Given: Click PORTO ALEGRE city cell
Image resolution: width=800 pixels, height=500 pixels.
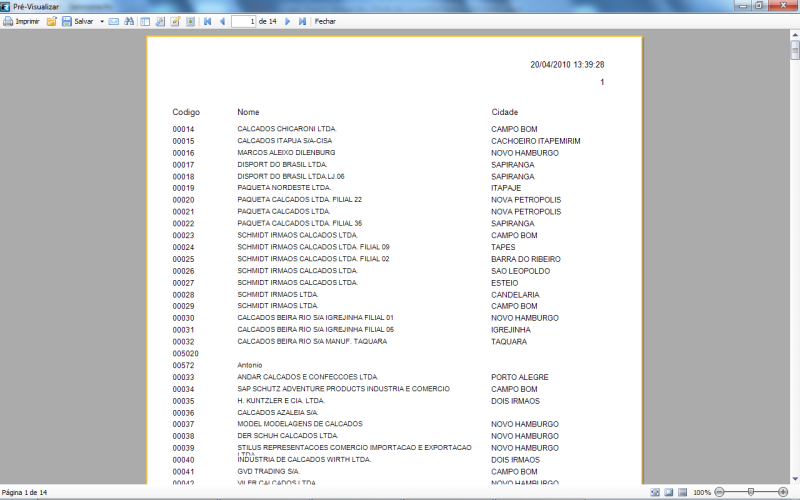Looking at the screenshot, I should click(520, 378).
